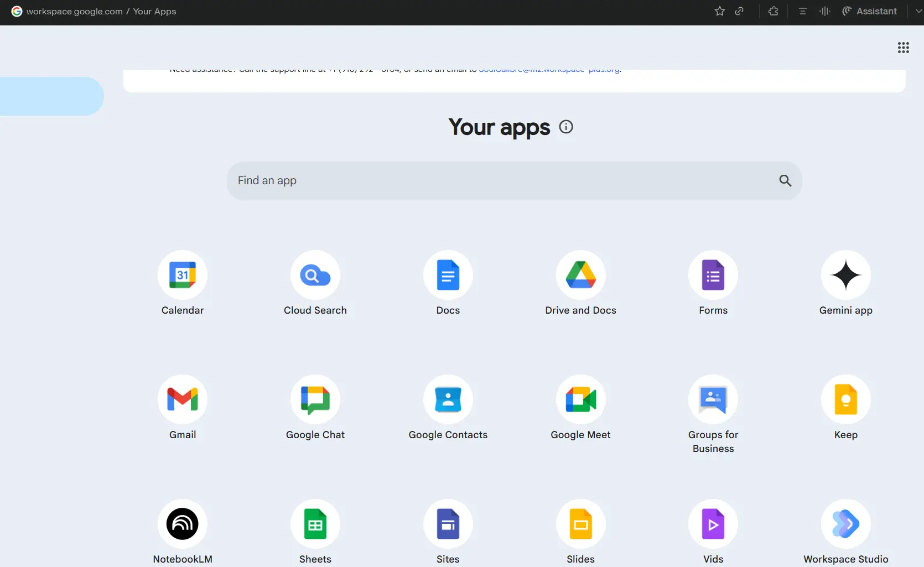Focus the Find an app search field
The image size is (924, 567).
click(x=515, y=181)
